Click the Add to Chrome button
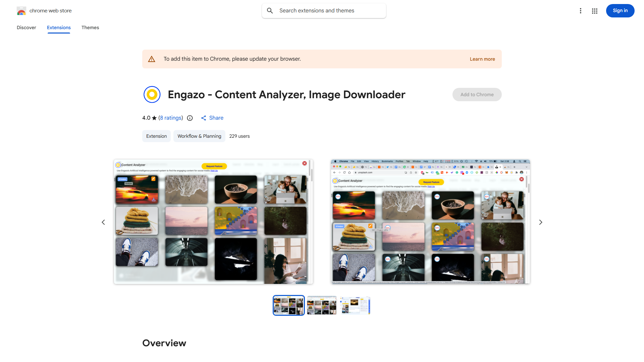This screenshot has width=644, height=362. (477, 94)
